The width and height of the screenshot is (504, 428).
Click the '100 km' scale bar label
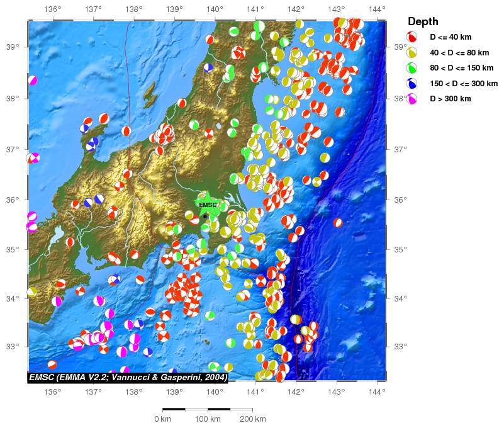[208, 419]
